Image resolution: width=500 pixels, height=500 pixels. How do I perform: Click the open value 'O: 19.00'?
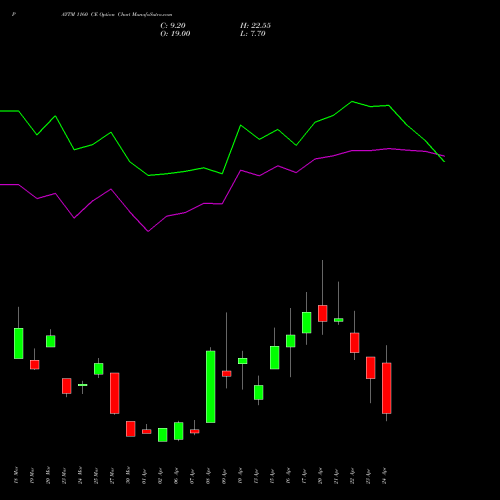tap(175, 34)
